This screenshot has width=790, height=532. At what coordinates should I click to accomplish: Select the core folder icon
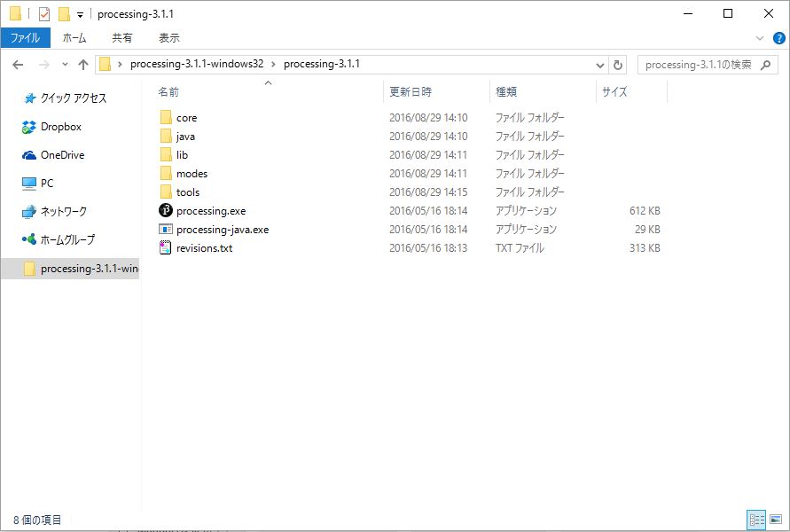[x=166, y=117]
